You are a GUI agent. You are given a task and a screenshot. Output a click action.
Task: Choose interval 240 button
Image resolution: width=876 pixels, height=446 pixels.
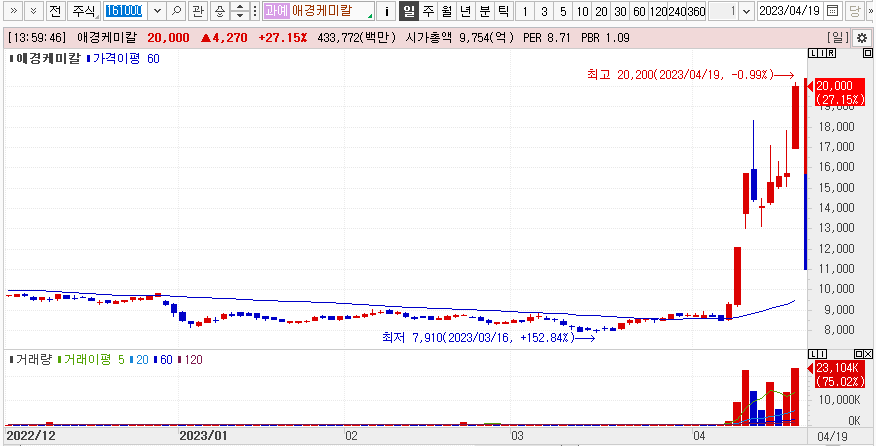pyautogui.click(x=678, y=11)
